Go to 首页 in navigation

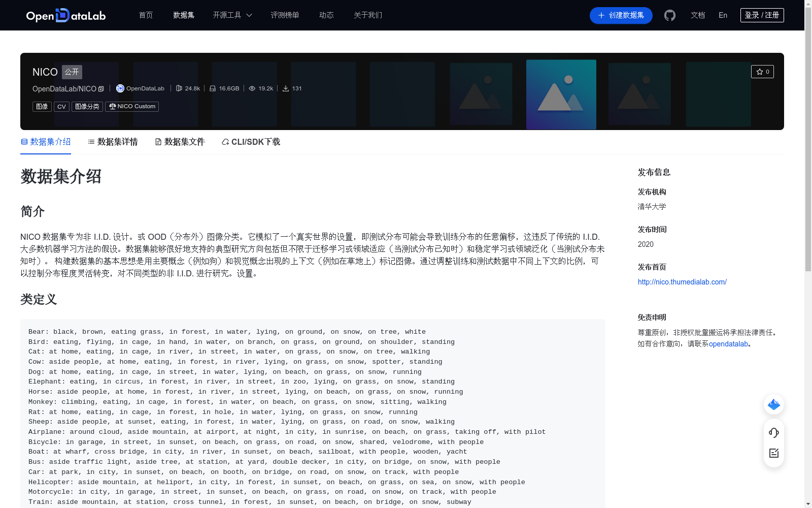point(146,15)
